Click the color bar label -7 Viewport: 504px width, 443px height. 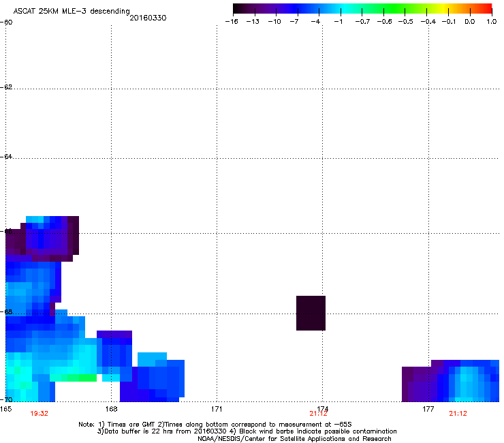pyautogui.click(x=294, y=22)
